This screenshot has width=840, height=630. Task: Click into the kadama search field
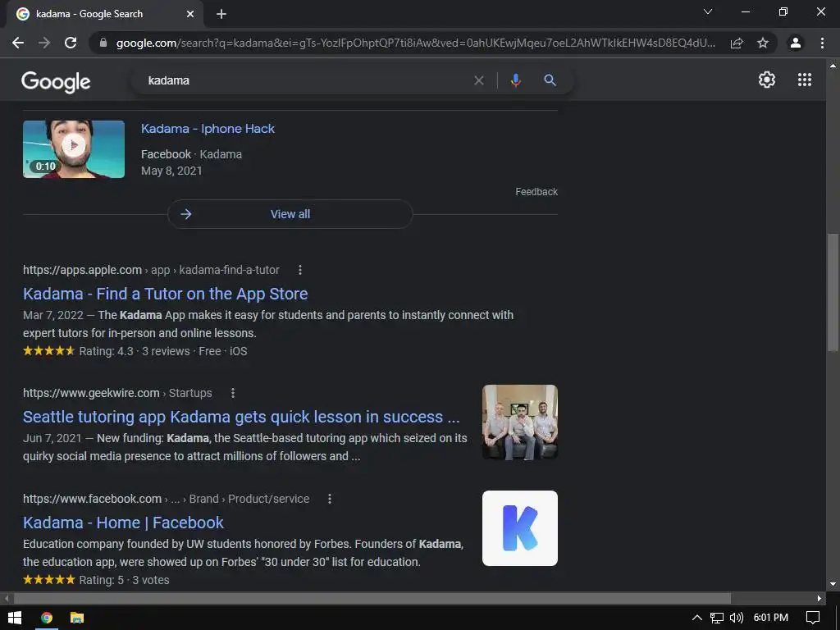pyautogui.click(x=305, y=80)
